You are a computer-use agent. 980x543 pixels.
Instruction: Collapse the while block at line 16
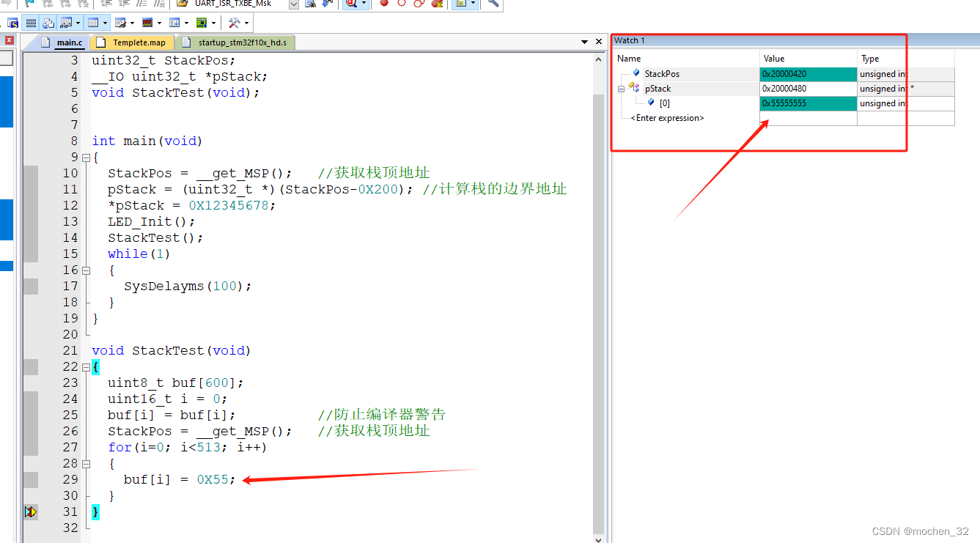86,270
